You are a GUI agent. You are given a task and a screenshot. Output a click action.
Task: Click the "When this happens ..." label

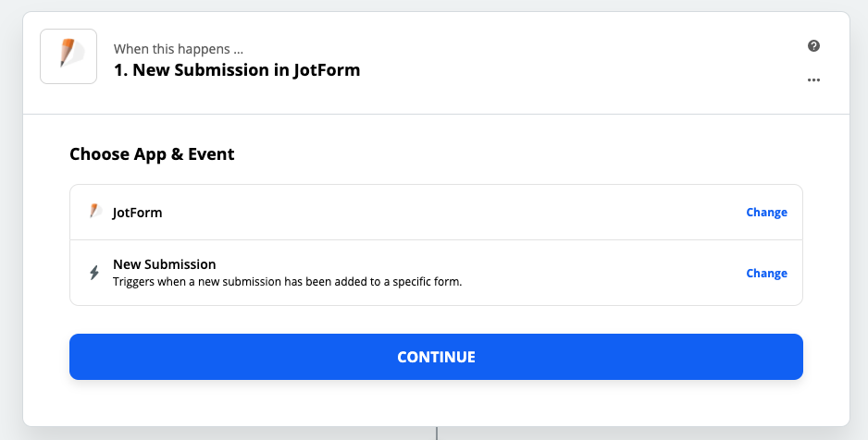point(179,48)
